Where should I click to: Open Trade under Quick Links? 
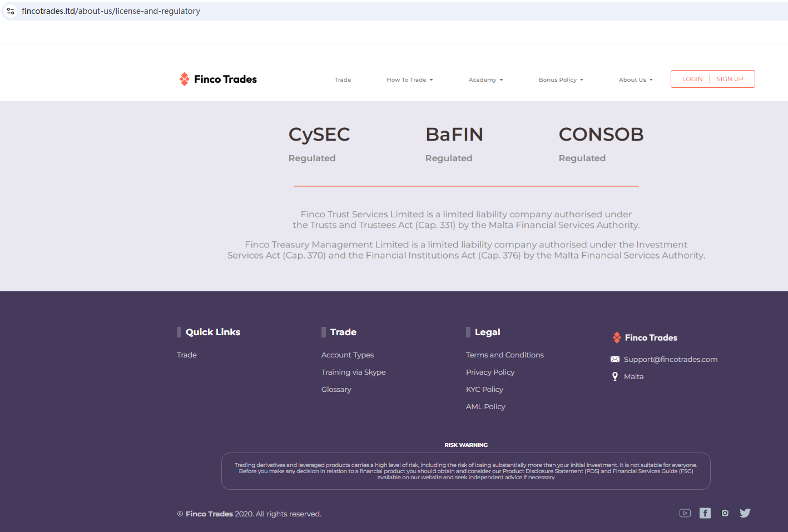click(x=187, y=355)
